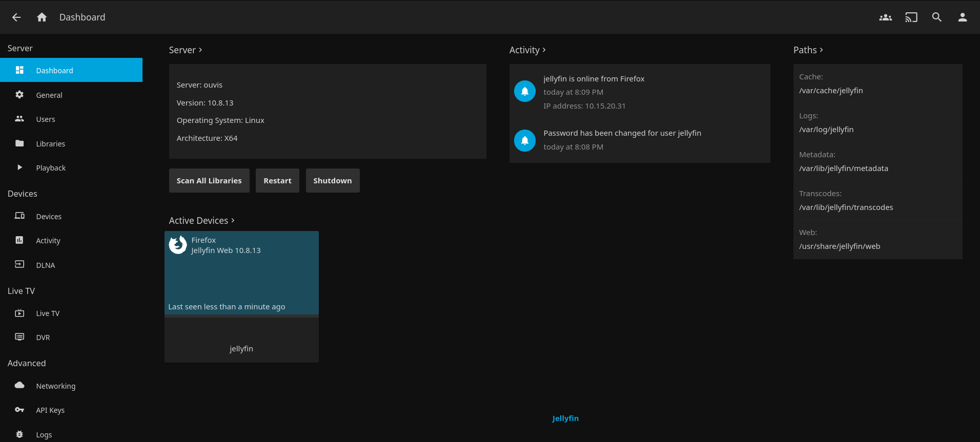
Task: Open Networking menu item
Action: pos(71,386)
